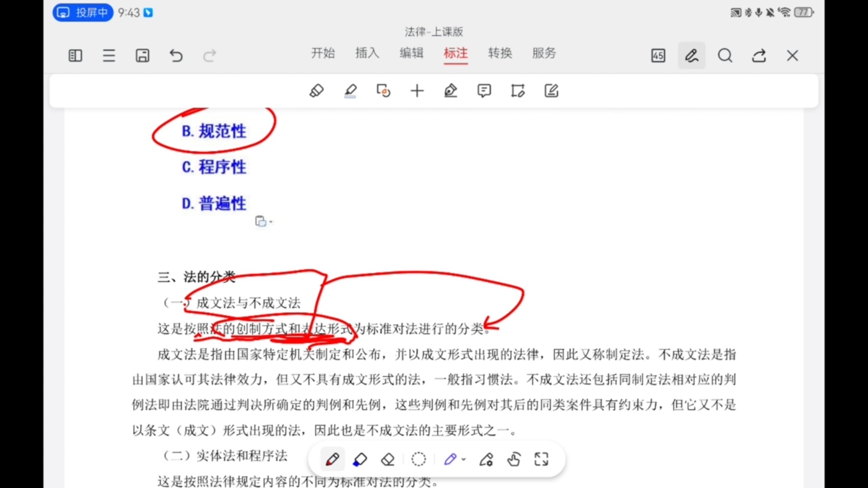
Task: Open the 转换 ribbon tab
Action: (x=500, y=53)
